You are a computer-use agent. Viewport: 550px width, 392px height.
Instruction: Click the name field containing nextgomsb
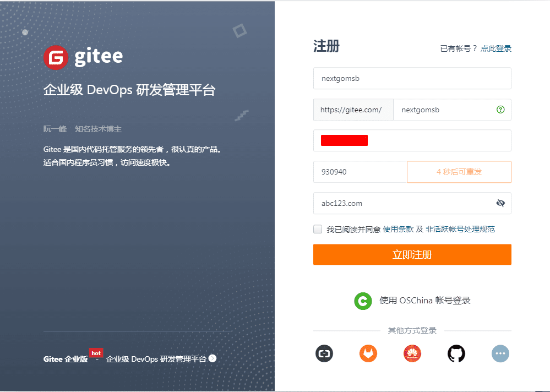point(412,78)
